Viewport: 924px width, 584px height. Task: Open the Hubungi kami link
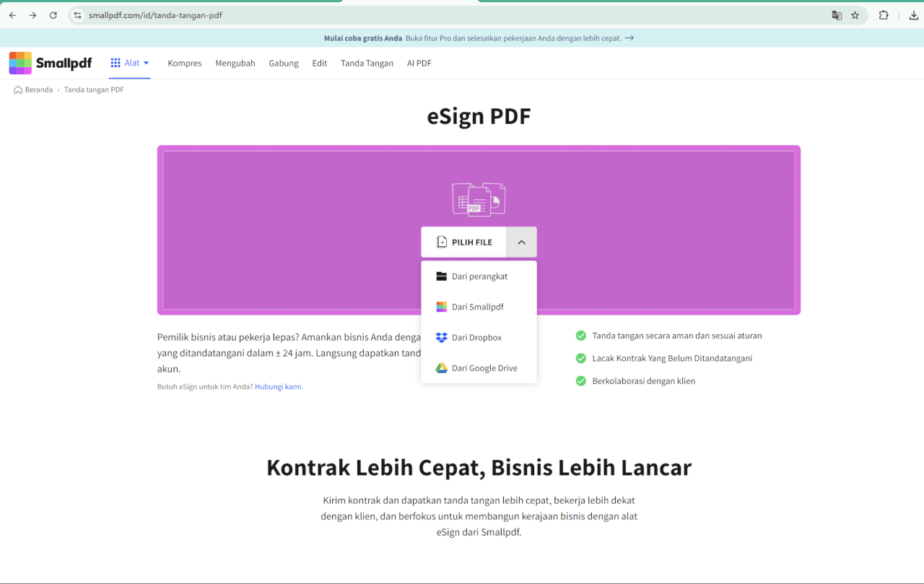point(279,386)
